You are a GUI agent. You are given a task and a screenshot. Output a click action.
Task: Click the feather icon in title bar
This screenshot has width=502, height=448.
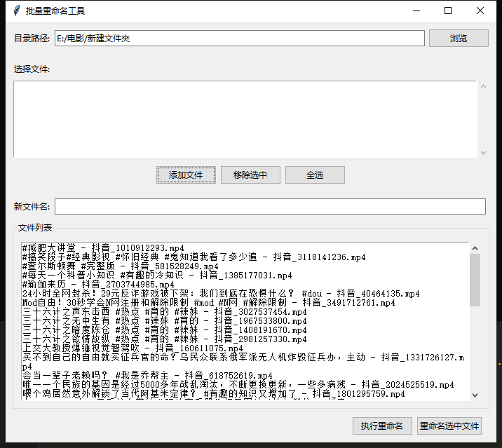pos(17,11)
